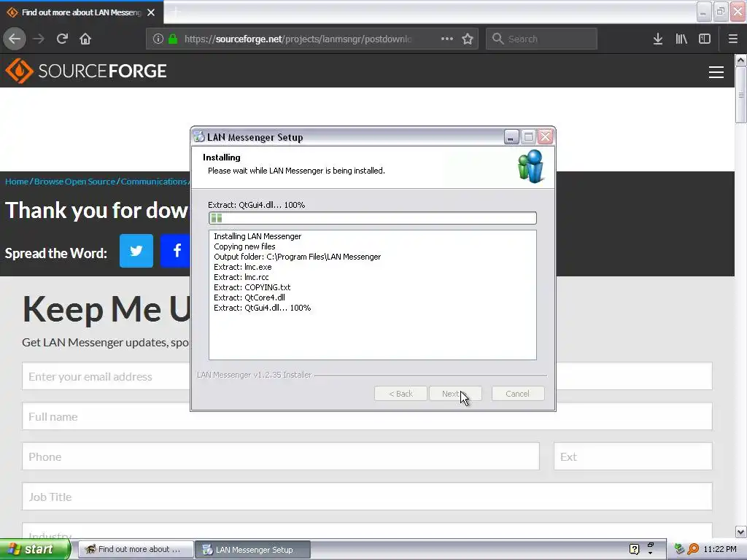This screenshot has height=560, width=747.
Task: Focus the Phone field
Action: click(281, 456)
